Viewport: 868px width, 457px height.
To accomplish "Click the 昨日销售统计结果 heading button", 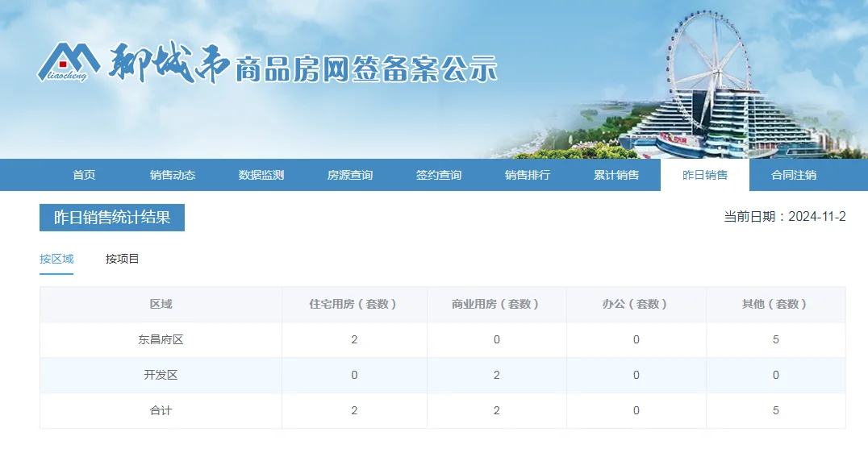I will click(112, 218).
